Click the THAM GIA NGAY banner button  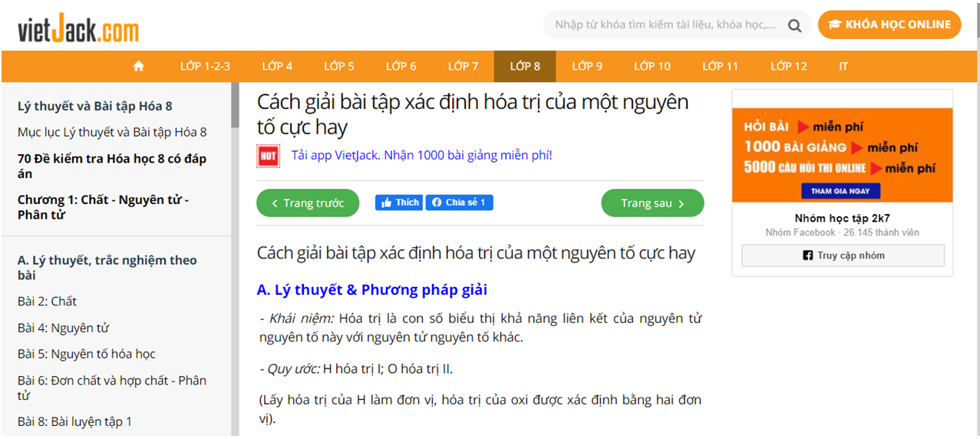click(x=841, y=191)
